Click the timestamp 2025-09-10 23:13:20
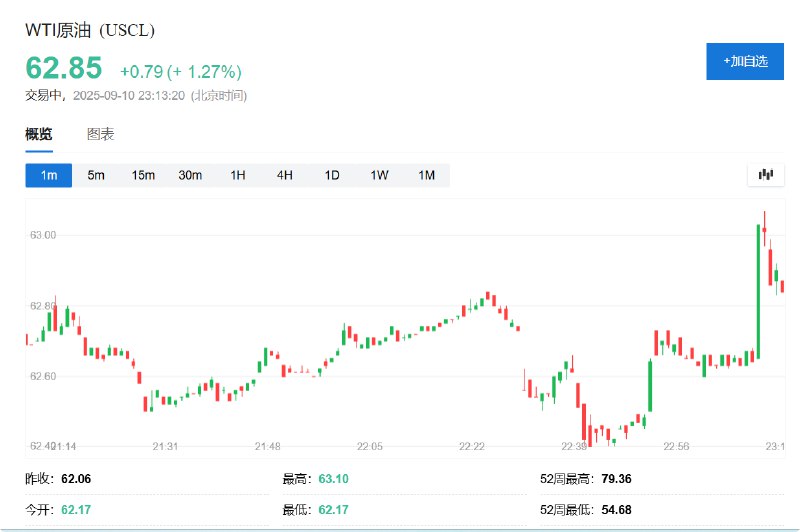The image size is (800, 532). pos(129,95)
